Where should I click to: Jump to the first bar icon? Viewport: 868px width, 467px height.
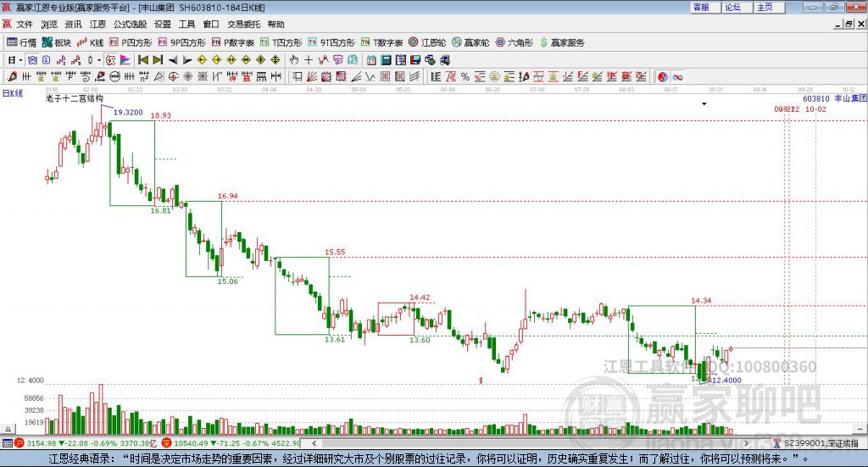143,60
